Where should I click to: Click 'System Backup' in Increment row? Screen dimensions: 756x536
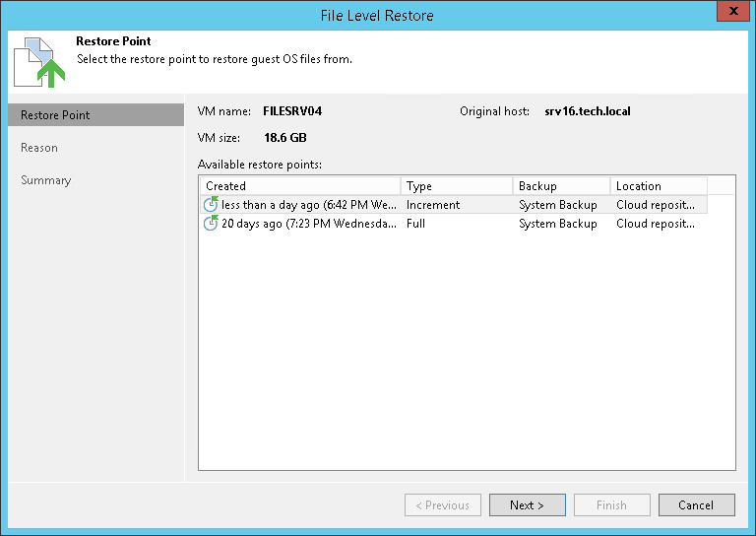[558, 205]
